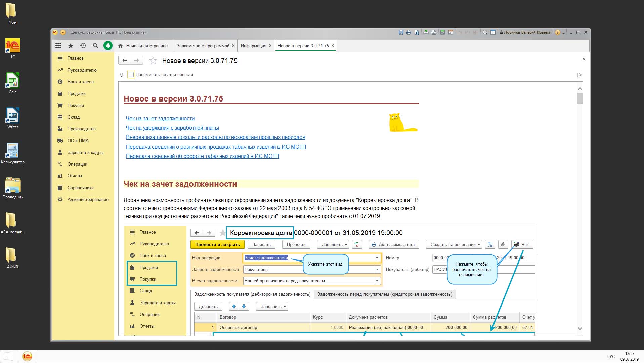This screenshot has height=363, width=644.
Task: Close the Информация tab
Action: click(x=270, y=46)
